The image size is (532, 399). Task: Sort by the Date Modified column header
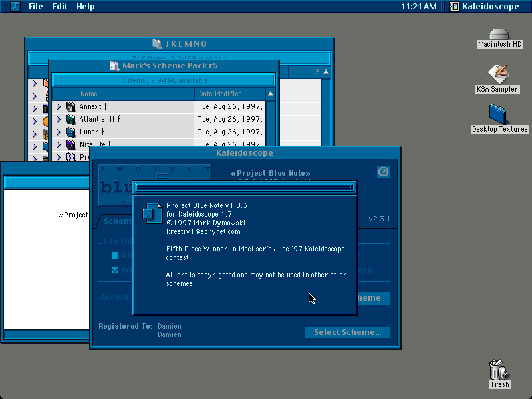pos(230,94)
